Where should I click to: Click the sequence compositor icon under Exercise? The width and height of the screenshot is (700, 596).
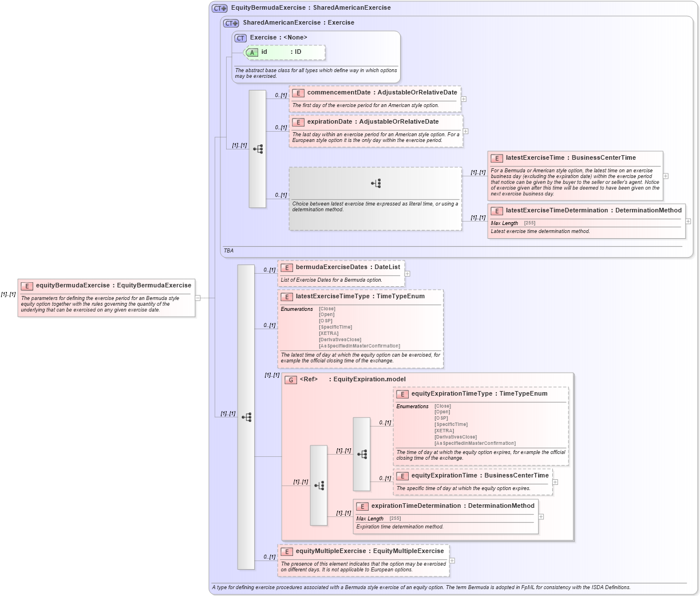258,148
